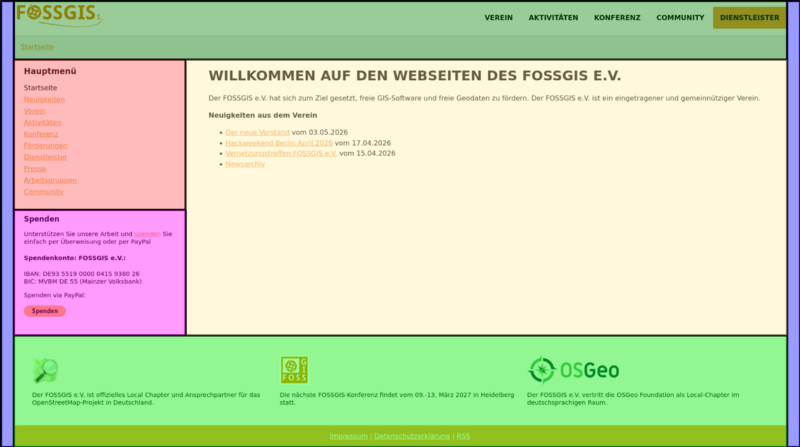Click the 'Spenden via PayPal:' label
This screenshot has height=447, width=800.
click(x=55, y=295)
